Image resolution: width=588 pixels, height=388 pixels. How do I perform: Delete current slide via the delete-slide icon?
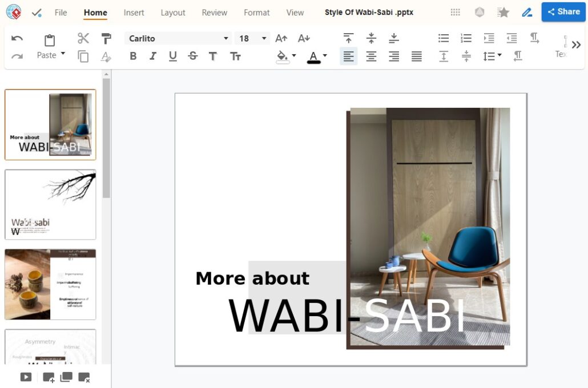84,377
